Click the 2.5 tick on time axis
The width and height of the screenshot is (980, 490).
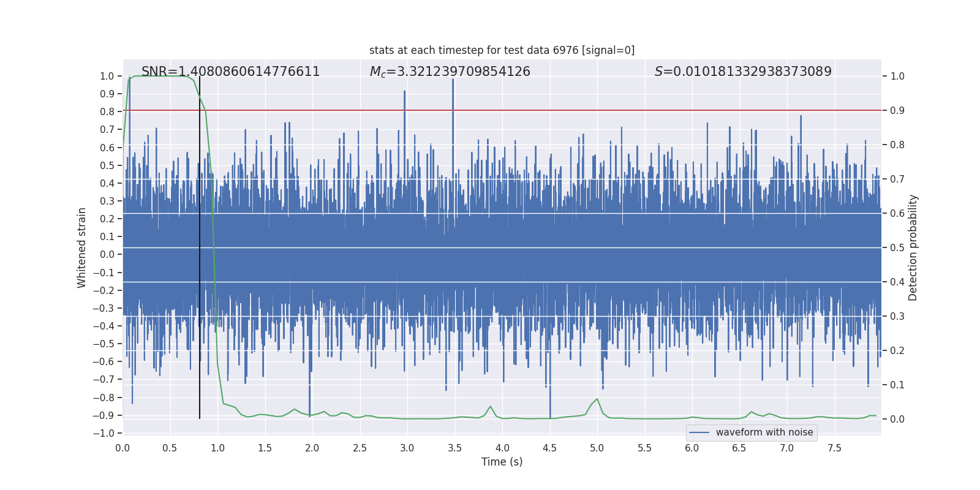[360, 448]
